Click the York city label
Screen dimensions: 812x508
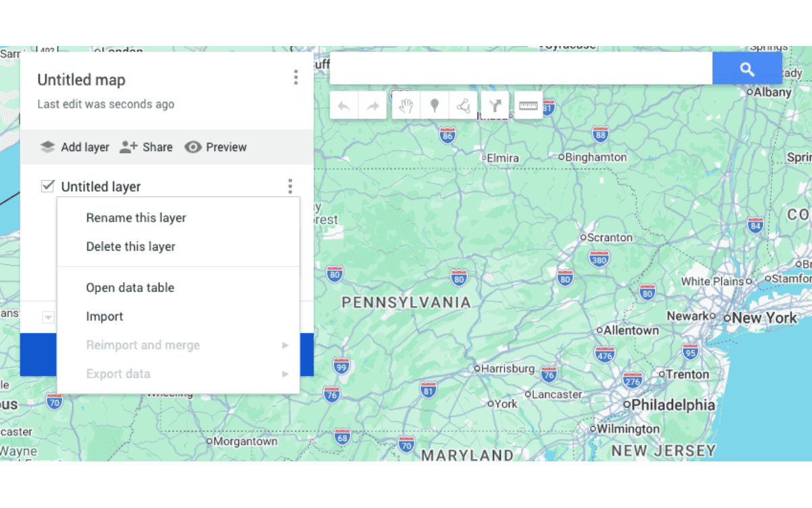click(506, 404)
